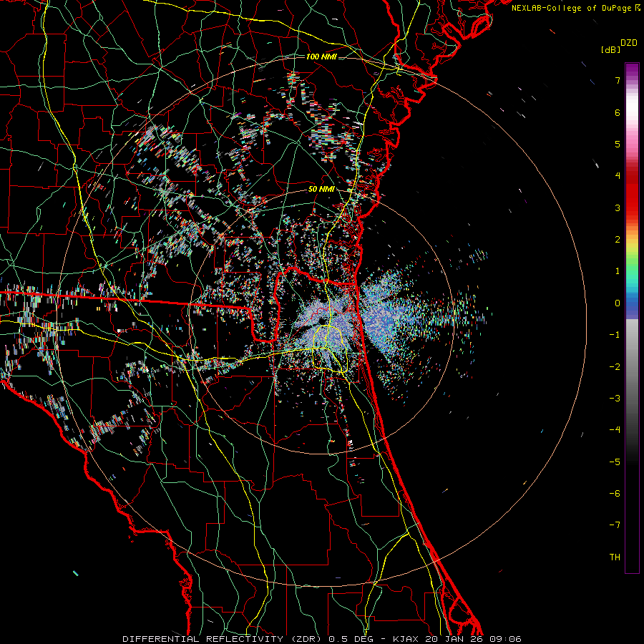Viewport: 644px width, 644px height.
Task: Click the (ZDR) abbreviation in the caption
Action: 306,639
